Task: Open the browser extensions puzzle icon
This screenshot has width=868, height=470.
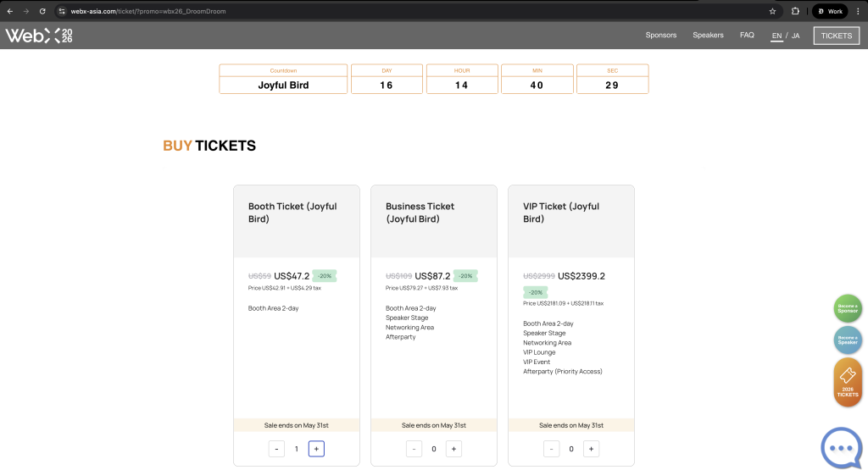Action: 795,11
